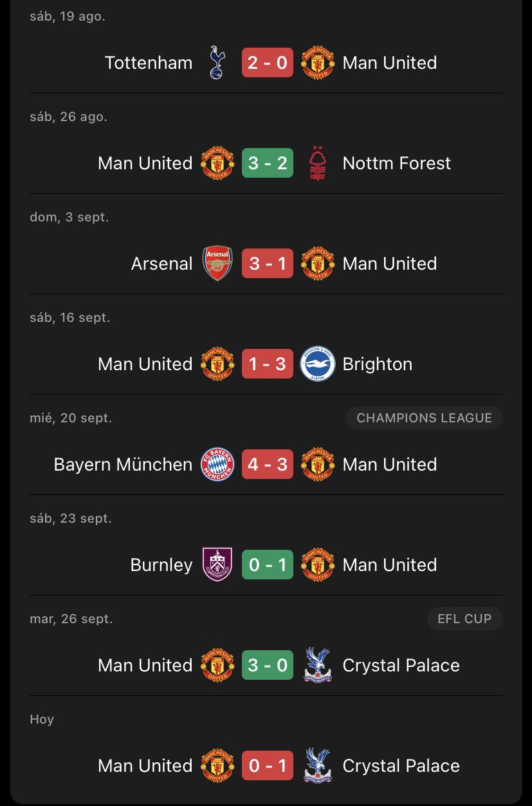Click Crystal Palace crest in today's match
Viewport: 532px width, 806px height.
[x=317, y=766]
